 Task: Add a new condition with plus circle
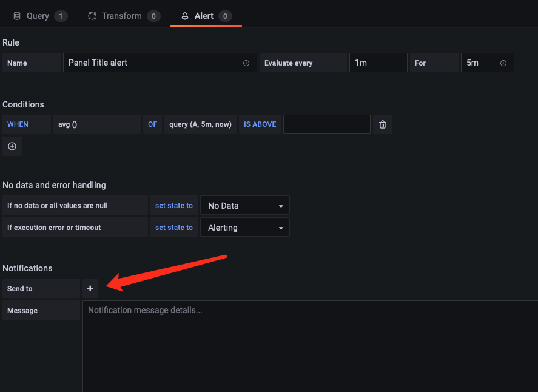pos(12,146)
